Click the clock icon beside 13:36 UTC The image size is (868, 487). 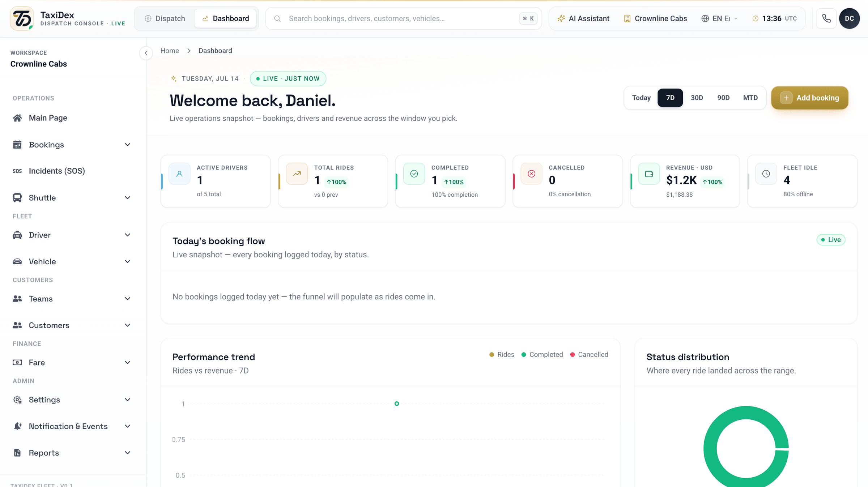pos(755,18)
